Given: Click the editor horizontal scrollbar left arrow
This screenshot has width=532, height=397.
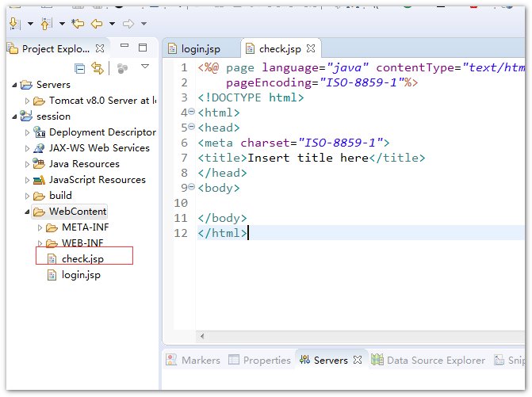Looking at the screenshot, I should [x=201, y=336].
